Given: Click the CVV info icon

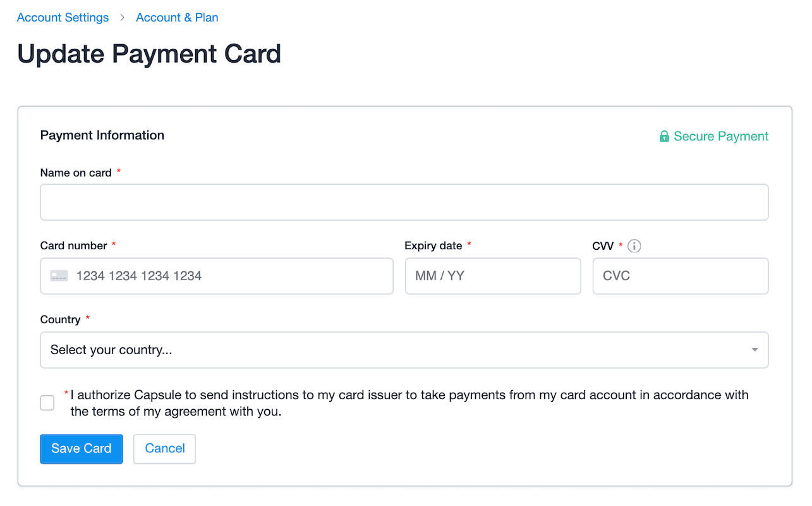Looking at the screenshot, I should click(x=634, y=246).
